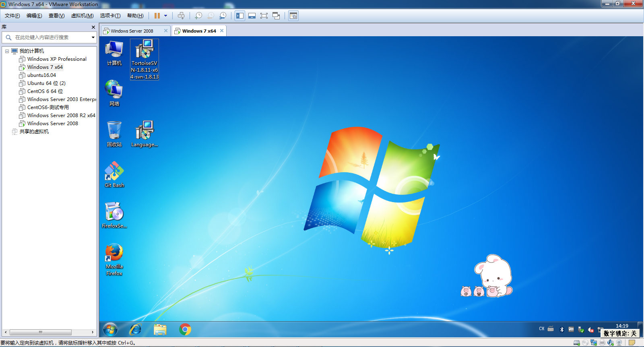
Task: Open the 文件(F) menu
Action: pyautogui.click(x=12, y=16)
